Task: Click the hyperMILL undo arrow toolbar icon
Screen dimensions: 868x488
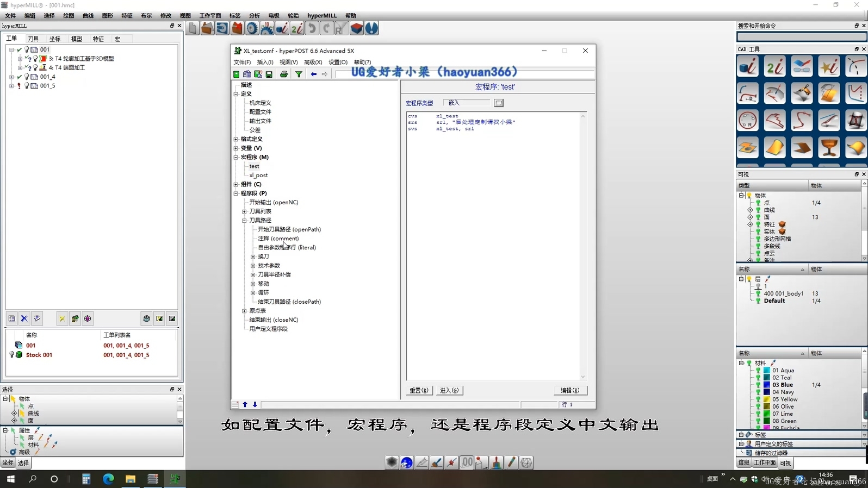Action: [x=312, y=28]
